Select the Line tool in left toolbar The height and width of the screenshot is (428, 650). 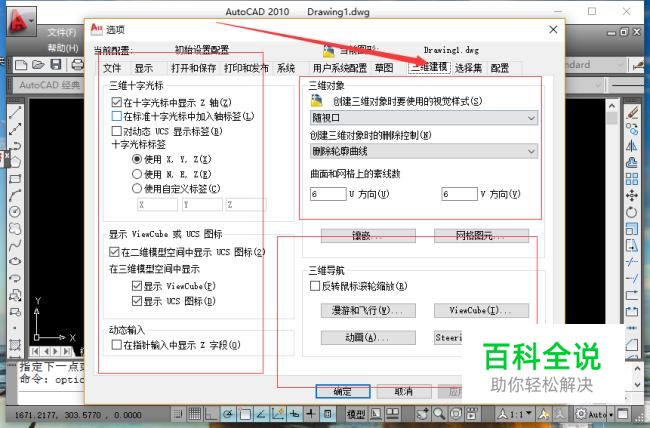15,112
